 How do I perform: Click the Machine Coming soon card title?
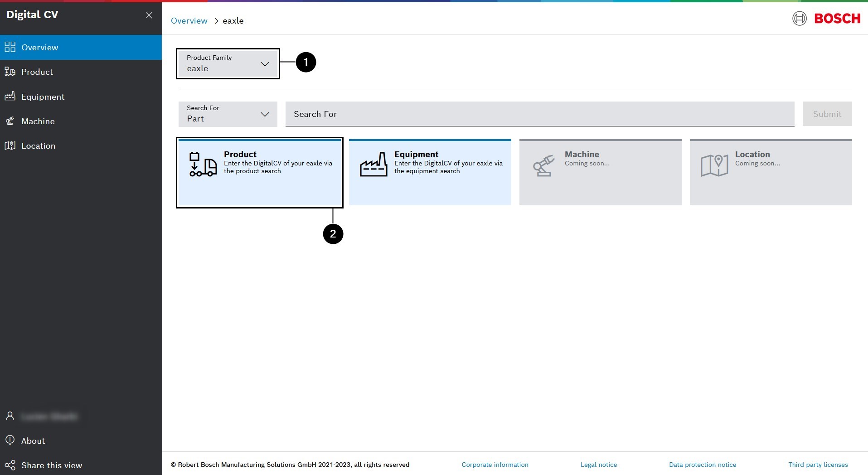(x=582, y=154)
